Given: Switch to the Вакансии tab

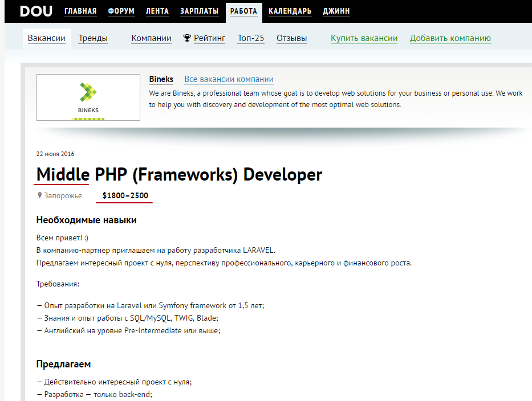Looking at the screenshot, I should (x=47, y=38).
